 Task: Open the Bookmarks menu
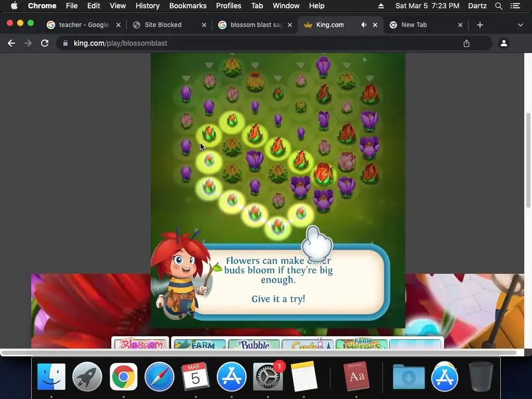188,6
